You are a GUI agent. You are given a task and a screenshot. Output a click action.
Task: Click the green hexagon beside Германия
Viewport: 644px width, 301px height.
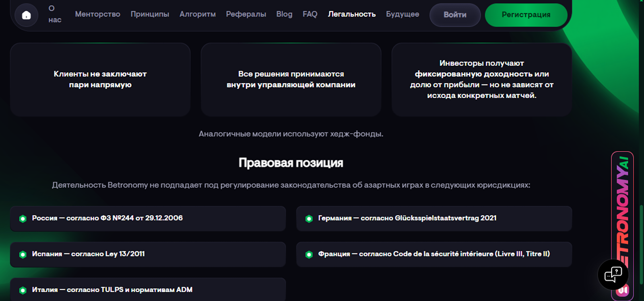pyautogui.click(x=309, y=219)
